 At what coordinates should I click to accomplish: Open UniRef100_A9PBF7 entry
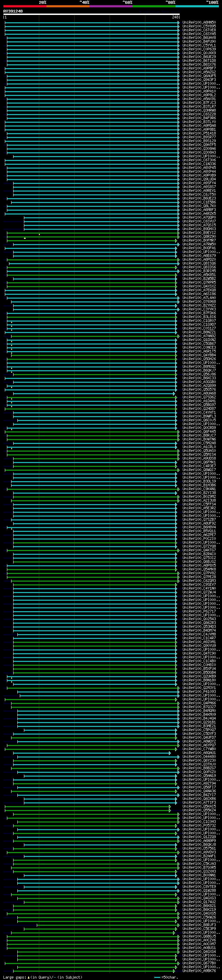click(x=199, y=68)
